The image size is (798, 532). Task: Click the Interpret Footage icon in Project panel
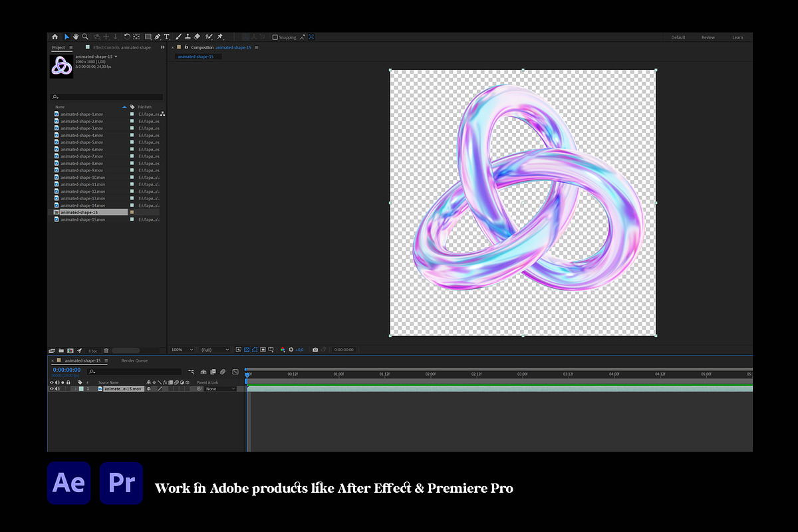(x=51, y=350)
